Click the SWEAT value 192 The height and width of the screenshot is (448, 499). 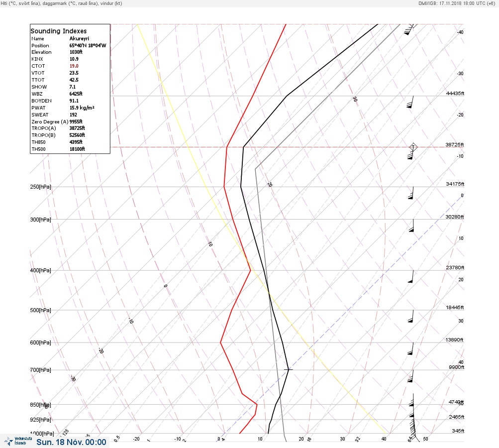point(73,114)
